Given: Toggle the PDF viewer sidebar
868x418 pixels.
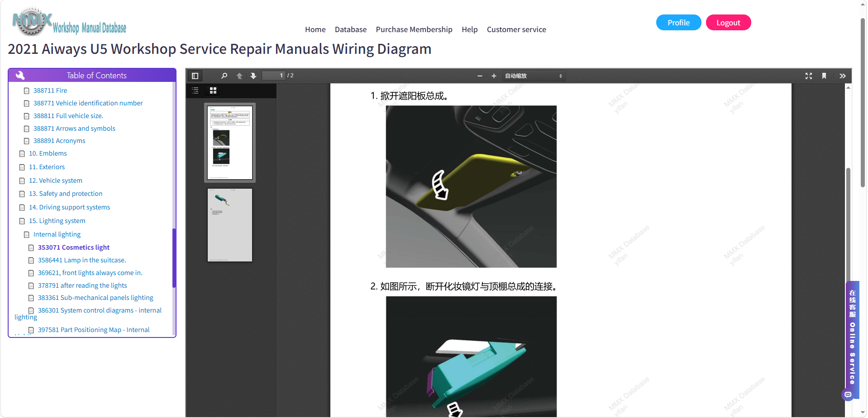Looking at the screenshot, I should (x=195, y=76).
